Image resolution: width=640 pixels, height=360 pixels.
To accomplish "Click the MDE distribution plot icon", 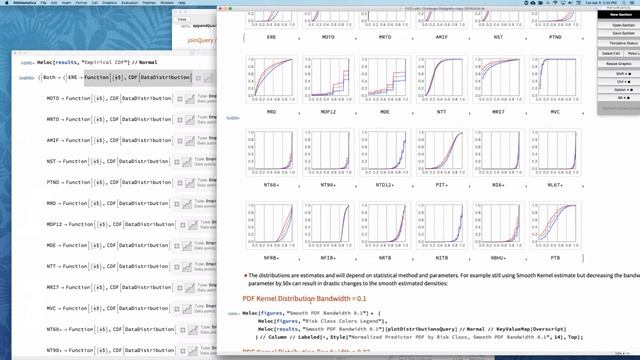I will 187,246.
